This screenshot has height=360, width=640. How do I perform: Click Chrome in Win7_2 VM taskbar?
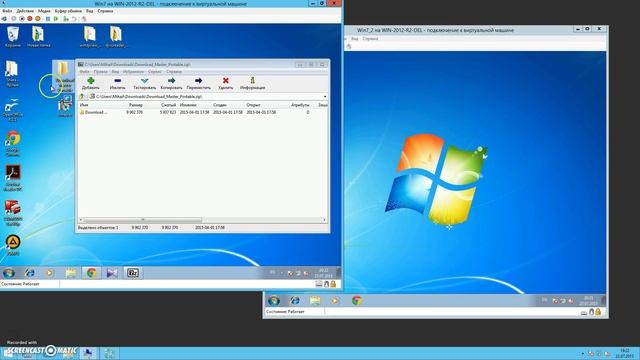click(x=356, y=301)
